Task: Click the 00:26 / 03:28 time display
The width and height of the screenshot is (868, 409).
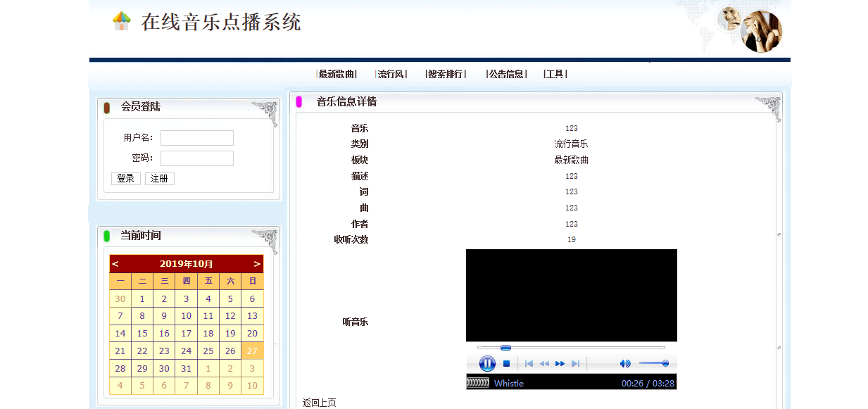Action: [x=648, y=384]
